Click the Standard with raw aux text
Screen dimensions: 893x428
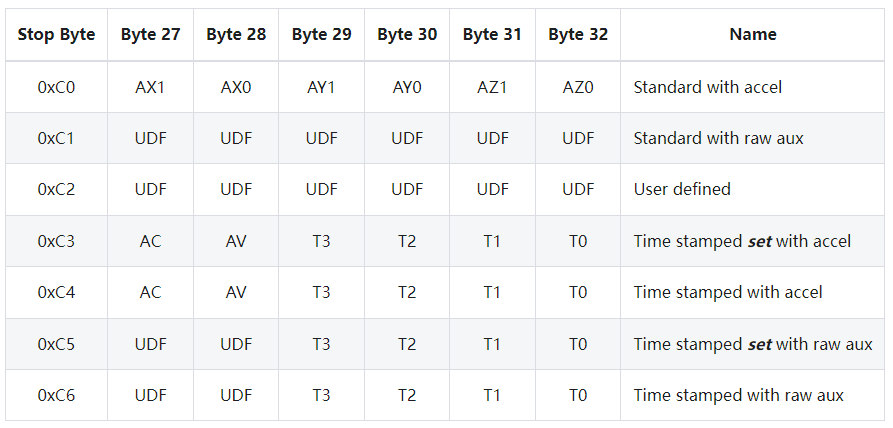click(718, 138)
